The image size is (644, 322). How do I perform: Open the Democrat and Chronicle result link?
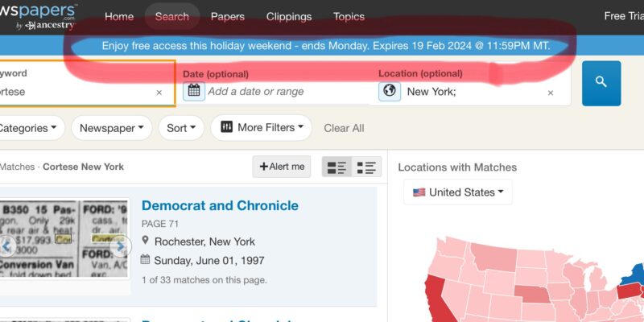[x=220, y=206]
